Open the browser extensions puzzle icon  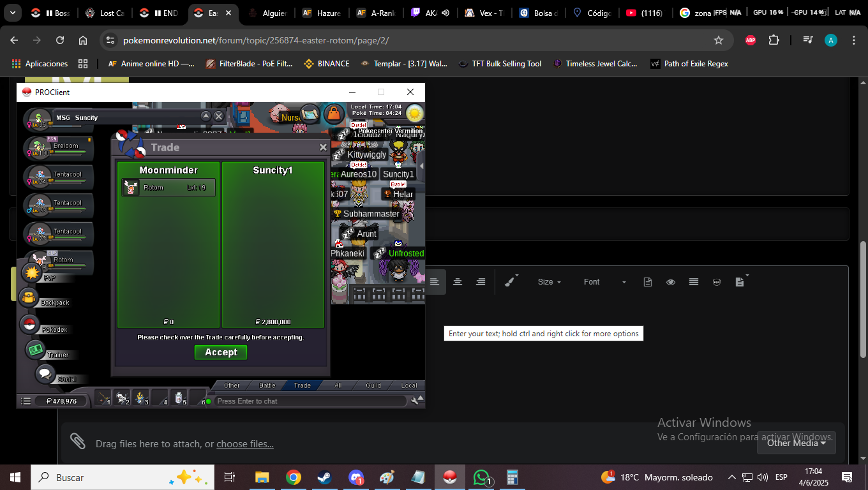[x=774, y=40]
